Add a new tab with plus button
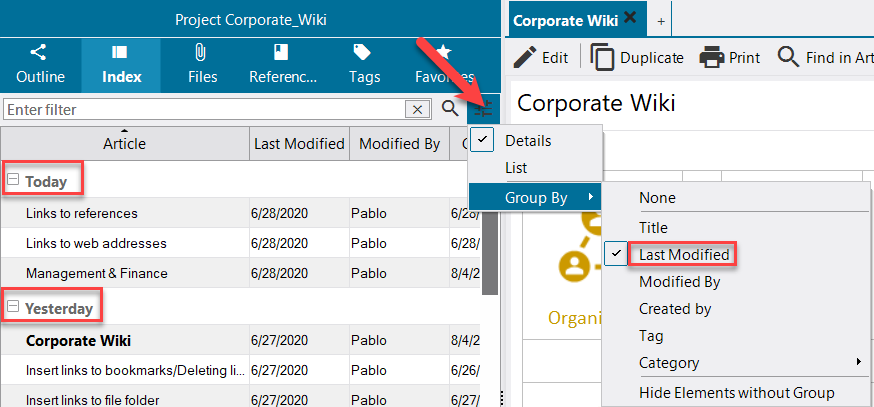Viewport: 874px width, 407px height. point(661,20)
